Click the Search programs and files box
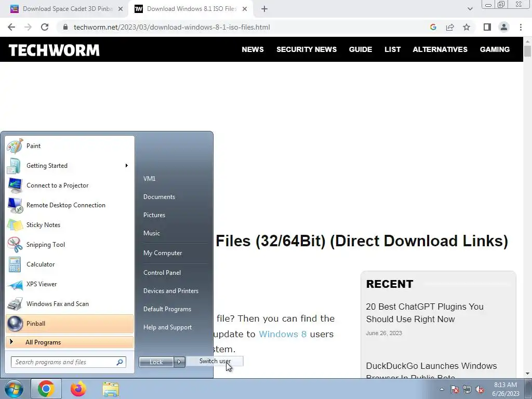The height and width of the screenshot is (399, 532). pos(68,362)
